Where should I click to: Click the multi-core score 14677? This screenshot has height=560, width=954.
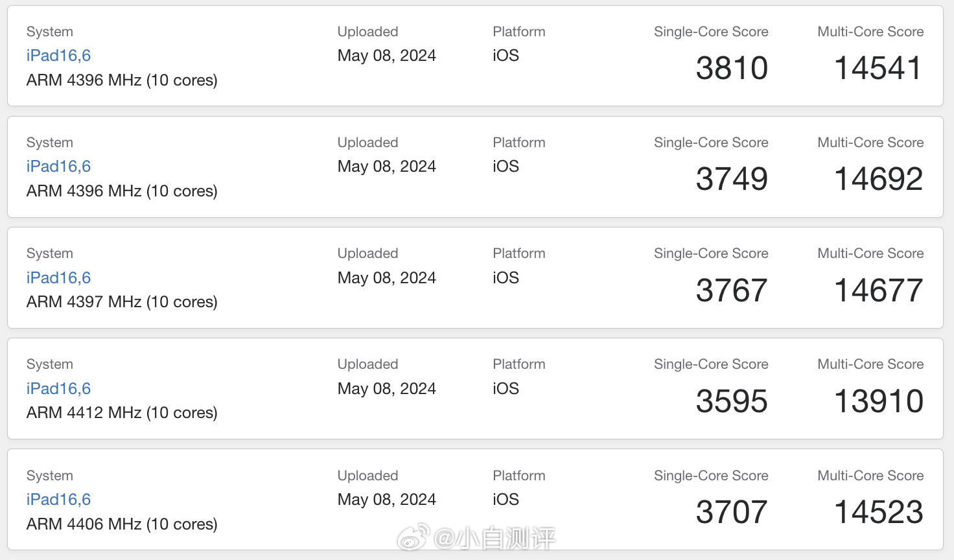(x=878, y=290)
